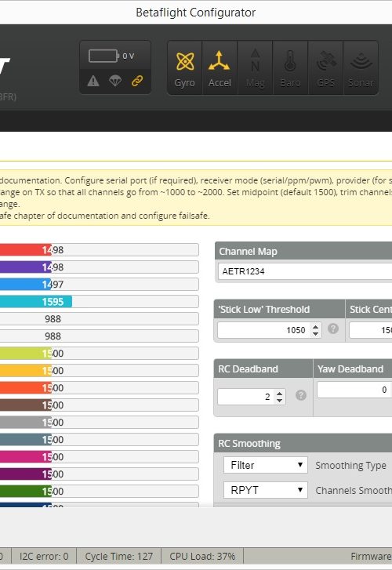Click the Stick Center value field
This screenshot has width=392, height=570.
point(371,330)
